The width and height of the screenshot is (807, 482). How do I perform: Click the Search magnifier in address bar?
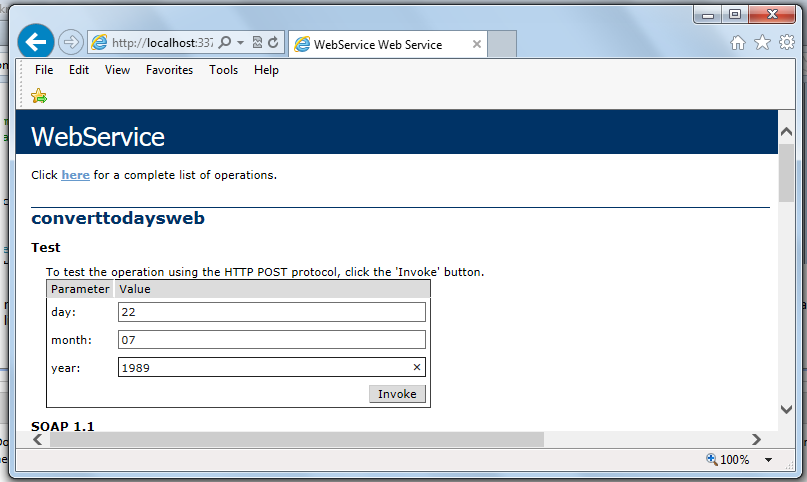point(225,42)
